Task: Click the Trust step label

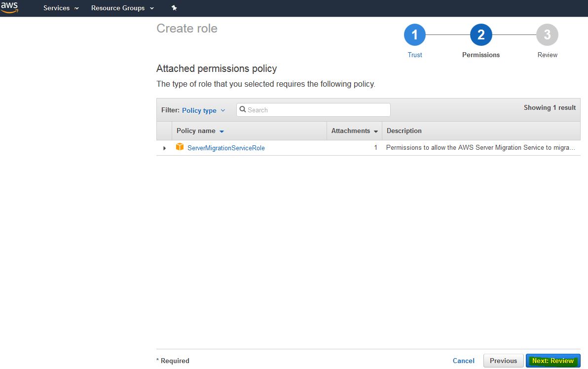Action: (x=414, y=55)
